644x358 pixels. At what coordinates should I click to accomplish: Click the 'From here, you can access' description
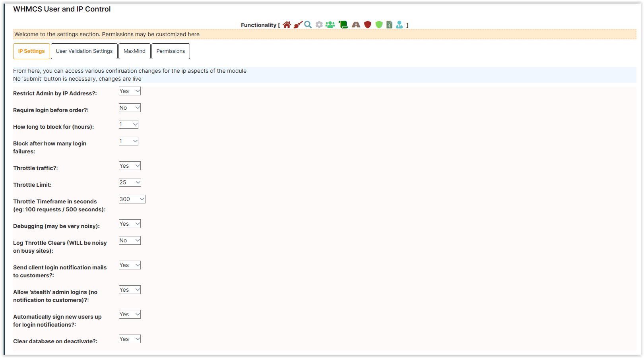point(130,71)
